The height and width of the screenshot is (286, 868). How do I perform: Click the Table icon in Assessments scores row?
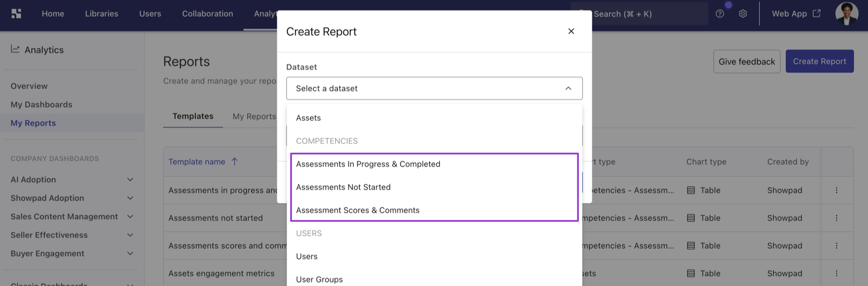[691, 245]
